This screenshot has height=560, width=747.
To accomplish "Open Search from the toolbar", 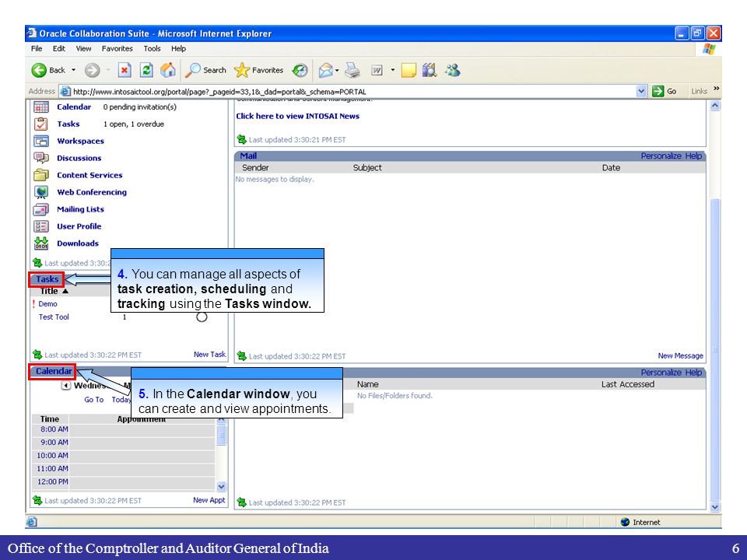I will tap(205, 71).
